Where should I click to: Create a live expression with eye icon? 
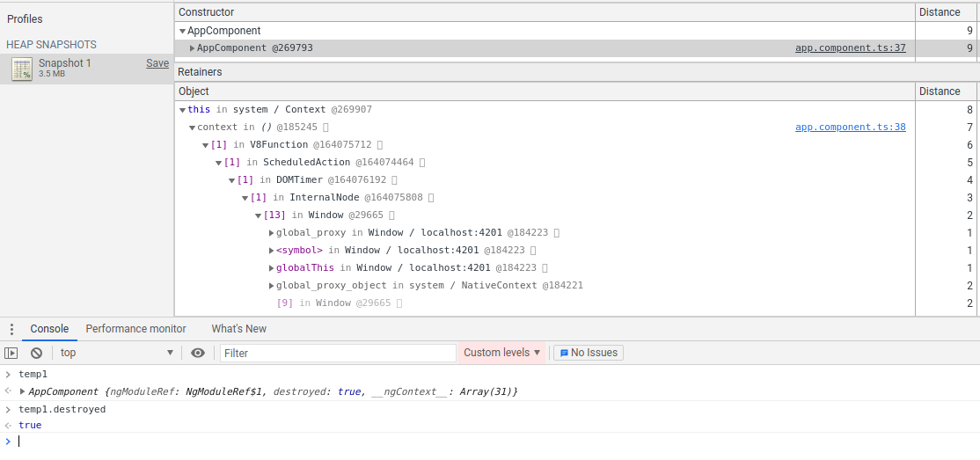pos(198,353)
